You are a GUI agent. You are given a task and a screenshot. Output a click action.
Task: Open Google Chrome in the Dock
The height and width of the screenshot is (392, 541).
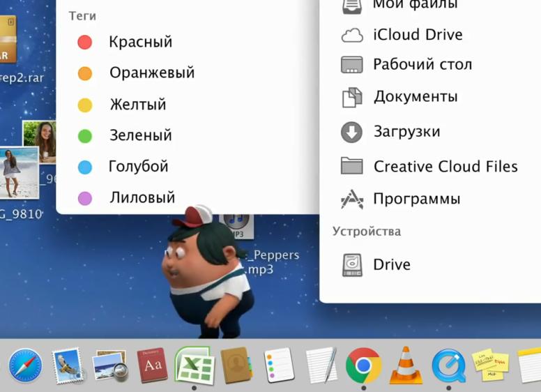363,365
